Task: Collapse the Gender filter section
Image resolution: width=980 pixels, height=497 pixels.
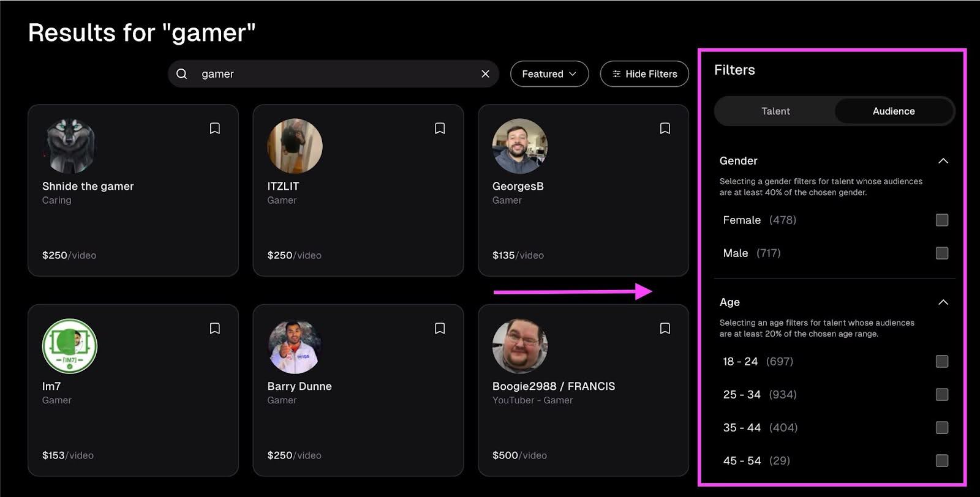Action: [x=943, y=161]
